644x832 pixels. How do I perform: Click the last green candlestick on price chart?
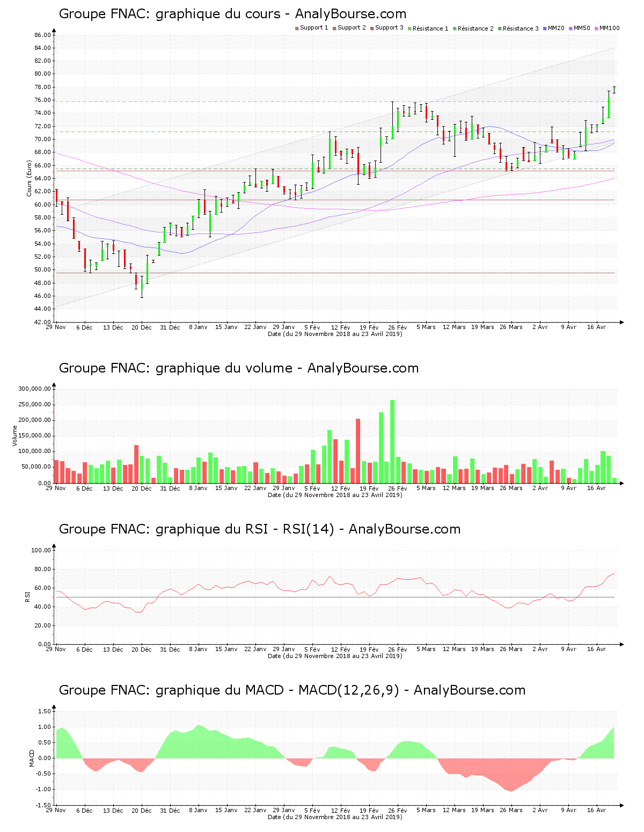click(x=614, y=90)
